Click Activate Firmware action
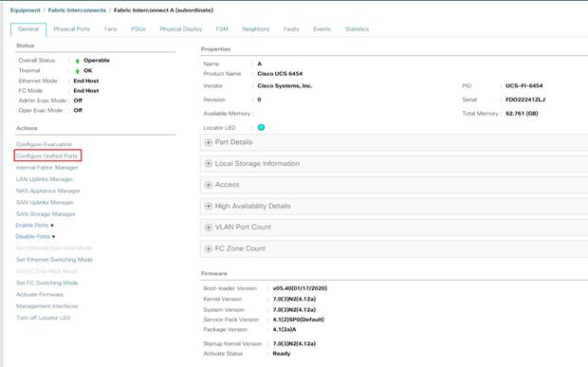The image size is (588, 367). (x=40, y=295)
